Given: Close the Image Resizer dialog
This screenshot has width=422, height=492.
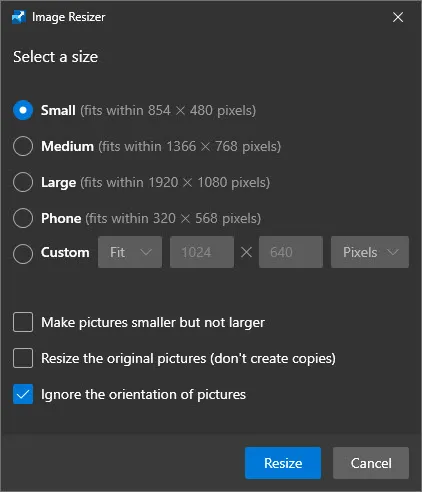Looking at the screenshot, I should (398, 17).
